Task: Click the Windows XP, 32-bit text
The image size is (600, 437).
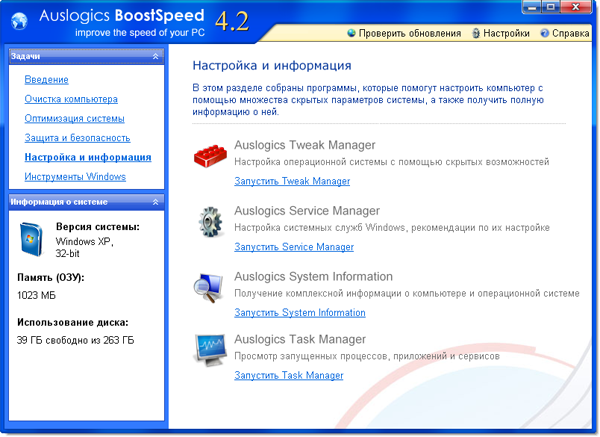Action: pos(85,248)
